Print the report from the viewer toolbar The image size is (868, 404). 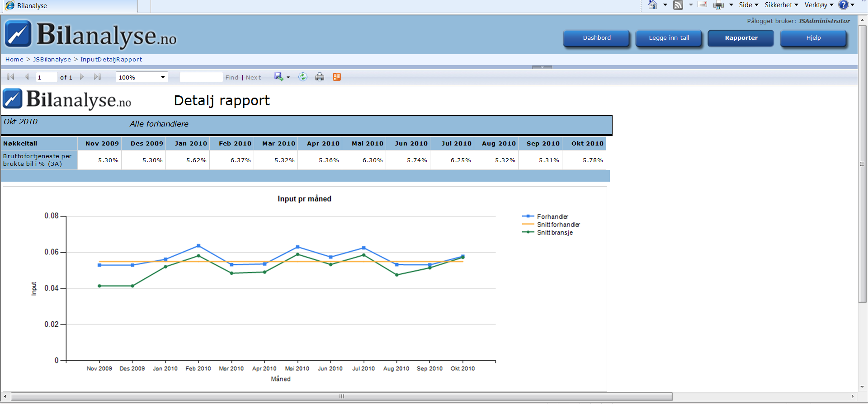pyautogui.click(x=320, y=77)
